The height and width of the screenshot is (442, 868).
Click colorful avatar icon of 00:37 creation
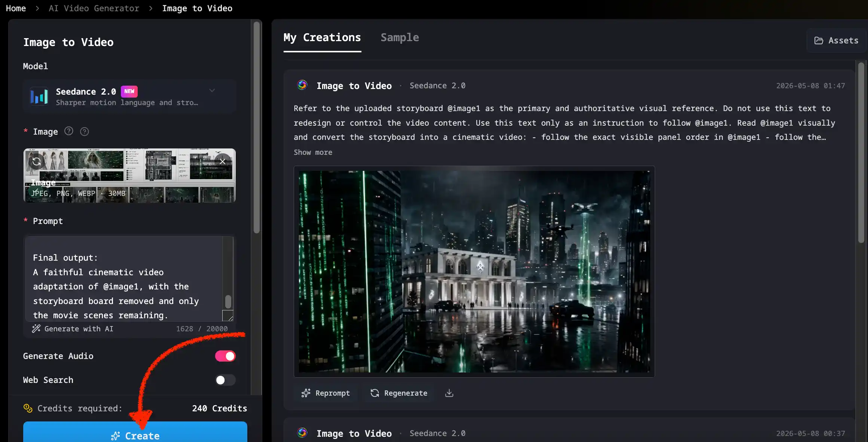pyautogui.click(x=302, y=433)
